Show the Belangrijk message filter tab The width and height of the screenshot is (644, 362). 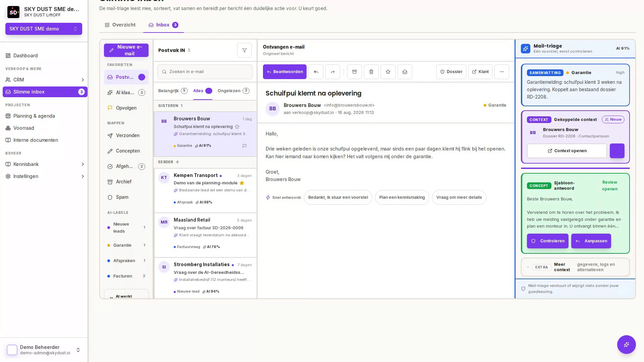(x=173, y=91)
